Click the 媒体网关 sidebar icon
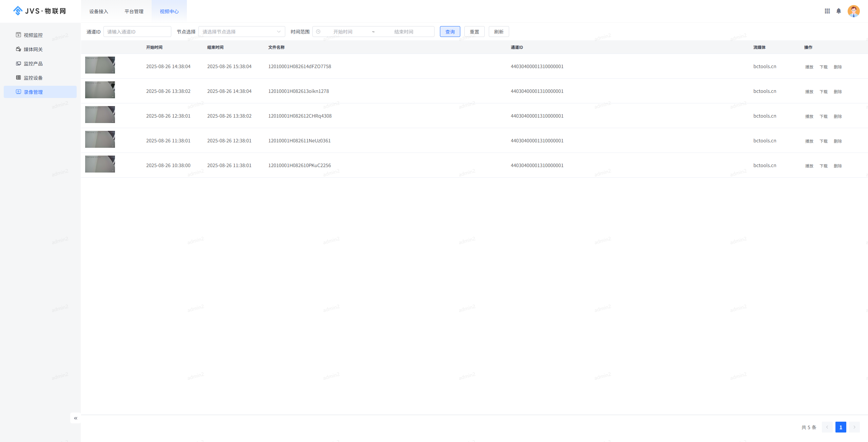 point(18,49)
